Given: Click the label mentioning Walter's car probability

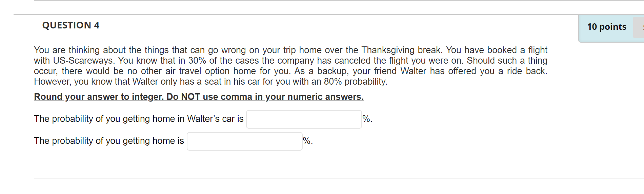Looking at the screenshot, I should [x=139, y=119].
